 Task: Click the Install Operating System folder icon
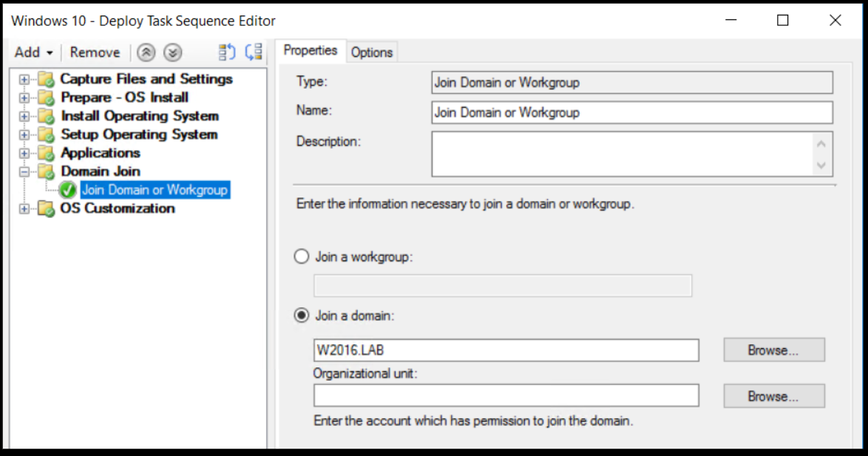point(45,116)
